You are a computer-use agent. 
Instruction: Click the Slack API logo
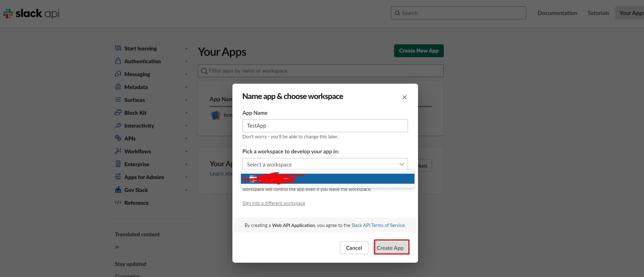click(31, 14)
